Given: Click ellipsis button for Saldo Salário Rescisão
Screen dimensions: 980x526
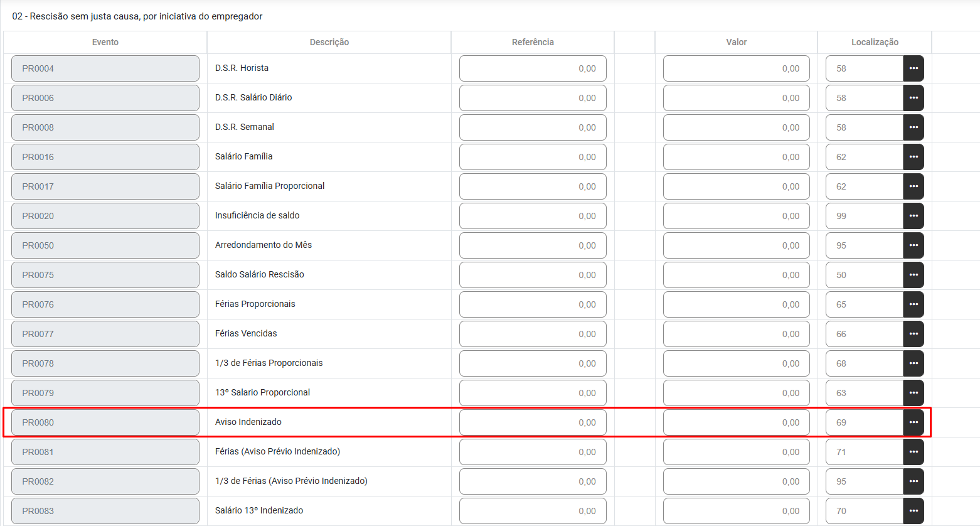Looking at the screenshot, I should tap(913, 275).
